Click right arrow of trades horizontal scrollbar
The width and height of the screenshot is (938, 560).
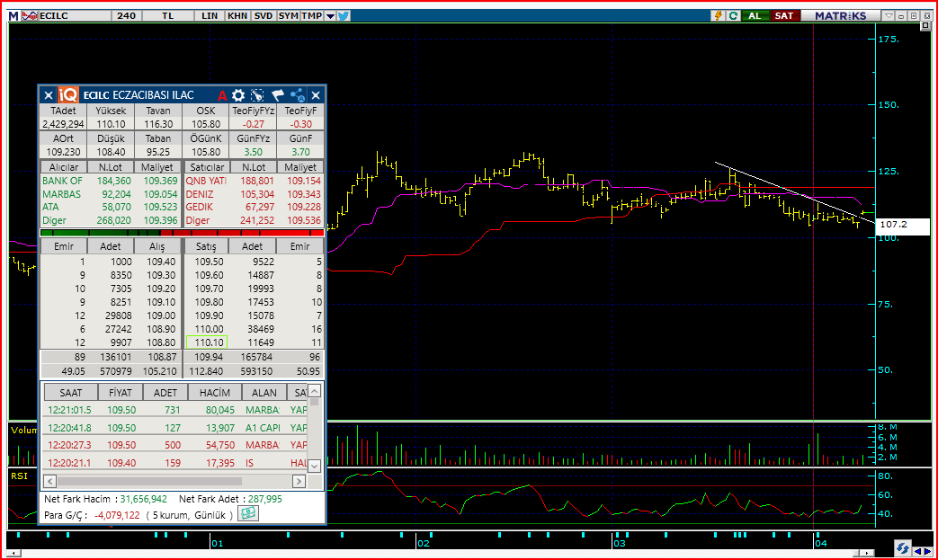click(x=299, y=481)
